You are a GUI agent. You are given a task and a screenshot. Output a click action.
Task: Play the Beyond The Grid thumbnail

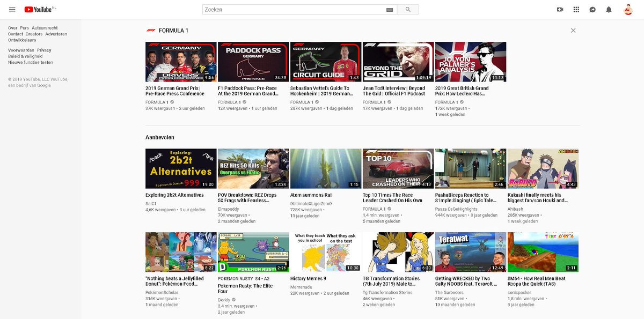(398, 62)
